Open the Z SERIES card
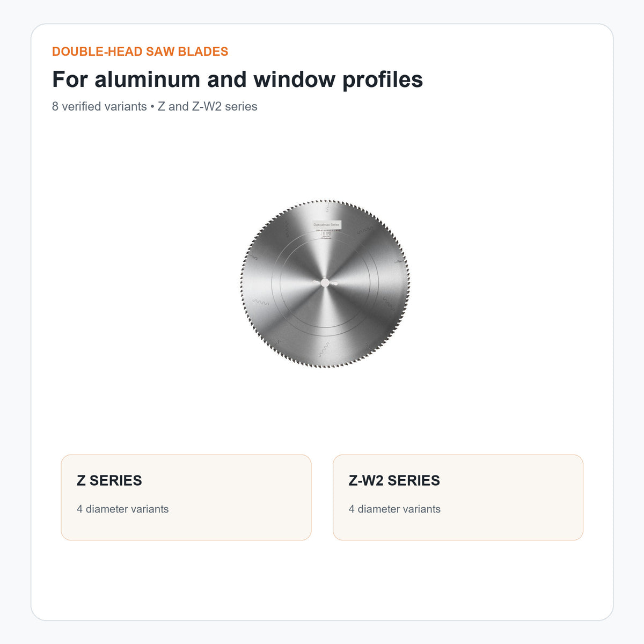644x644 pixels. point(186,497)
